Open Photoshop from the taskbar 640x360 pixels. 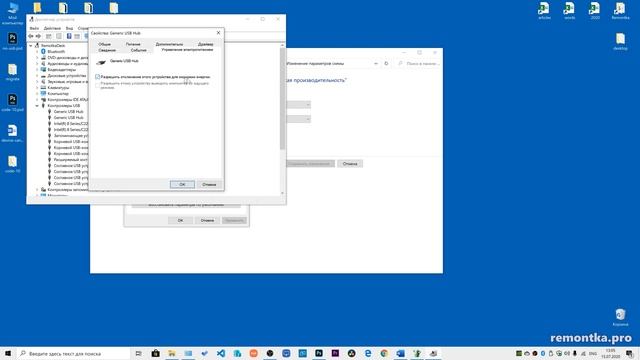[319, 353]
